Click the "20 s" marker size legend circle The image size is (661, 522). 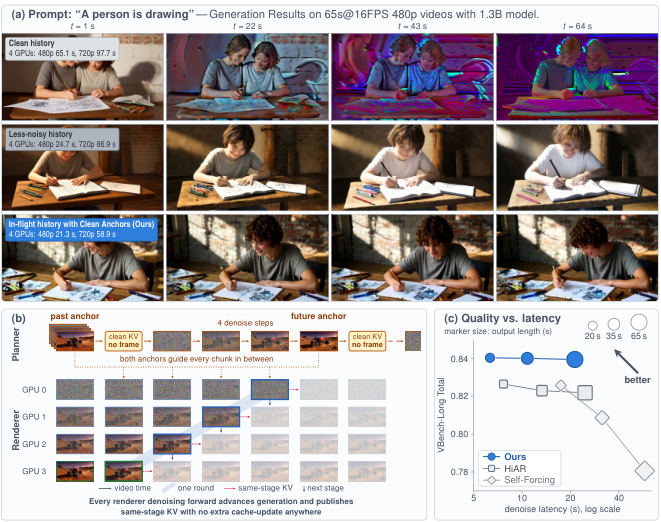tap(592, 326)
